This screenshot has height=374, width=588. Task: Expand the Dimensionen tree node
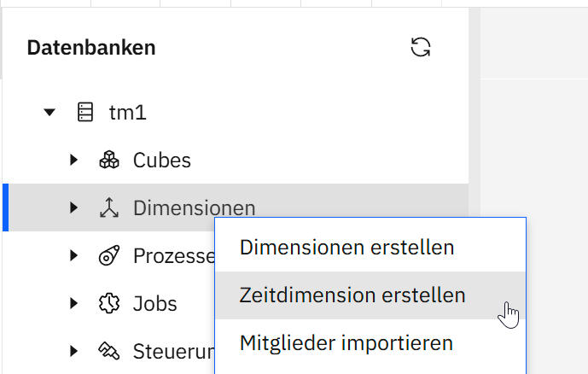click(74, 207)
